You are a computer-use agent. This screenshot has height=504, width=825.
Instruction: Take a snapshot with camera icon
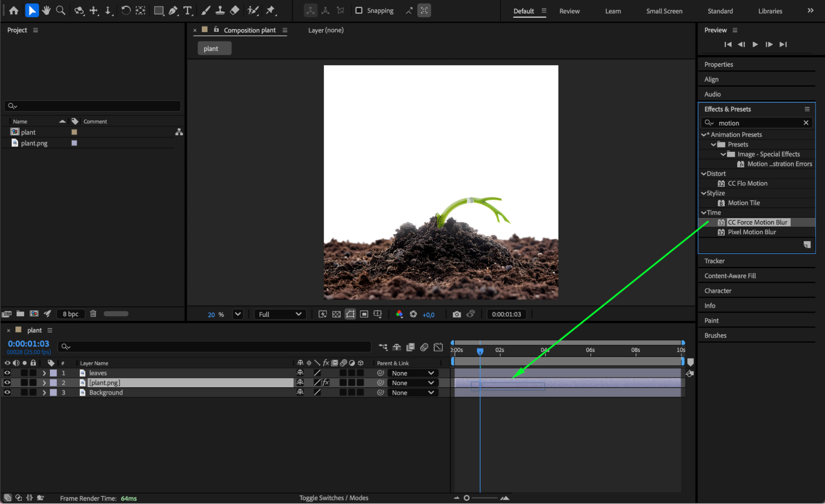pyautogui.click(x=456, y=314)
